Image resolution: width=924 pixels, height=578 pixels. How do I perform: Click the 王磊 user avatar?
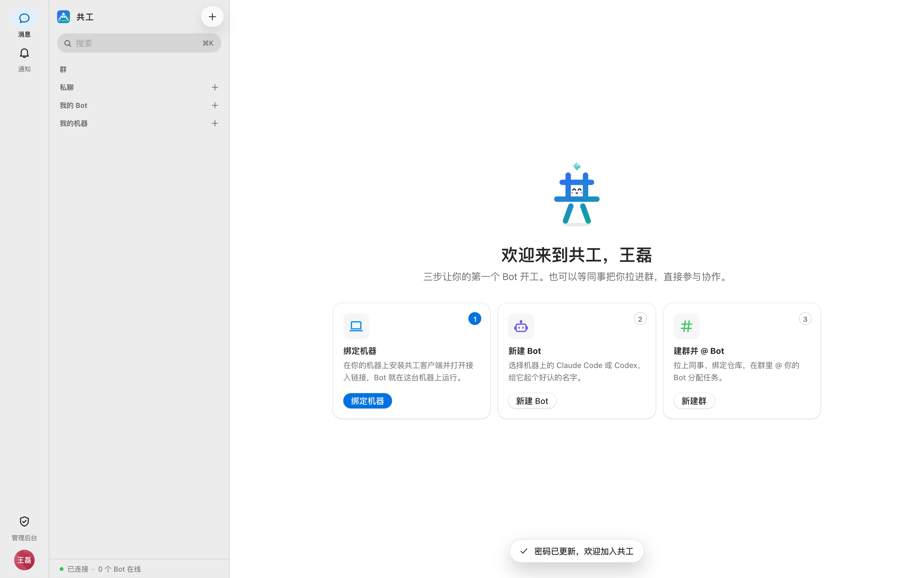[24, 560]
